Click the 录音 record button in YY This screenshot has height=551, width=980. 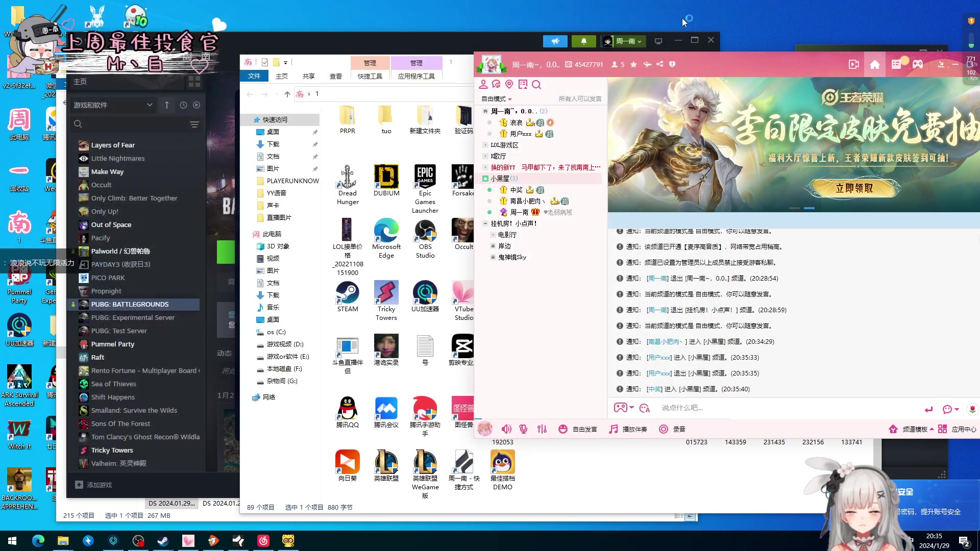pyautogui.click(x=672, y=429)
